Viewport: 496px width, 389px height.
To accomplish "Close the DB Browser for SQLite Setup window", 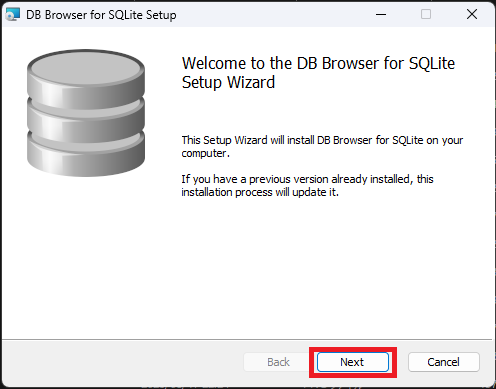I will click(x=472, y=14).
